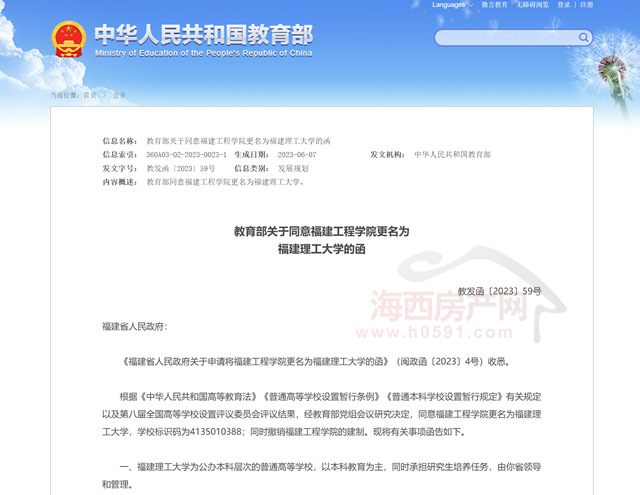The height and width of the screenshot is (495, 640).
Task: Click the label 发文字号
Action: coord(120,169)
